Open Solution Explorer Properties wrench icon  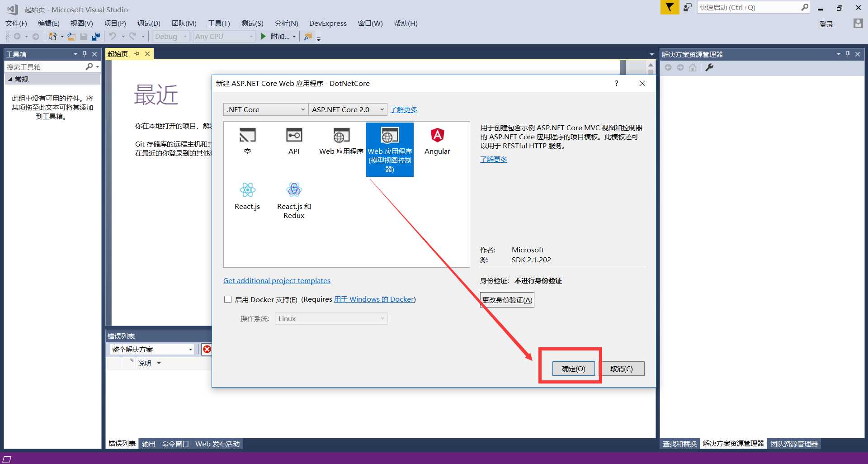pyautogui.click(x=709, y=67)
